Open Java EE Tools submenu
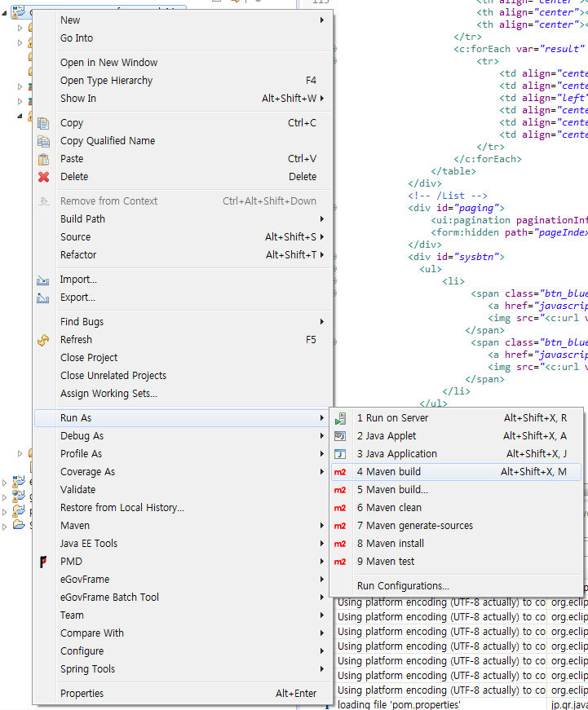 tap(183, 544)
